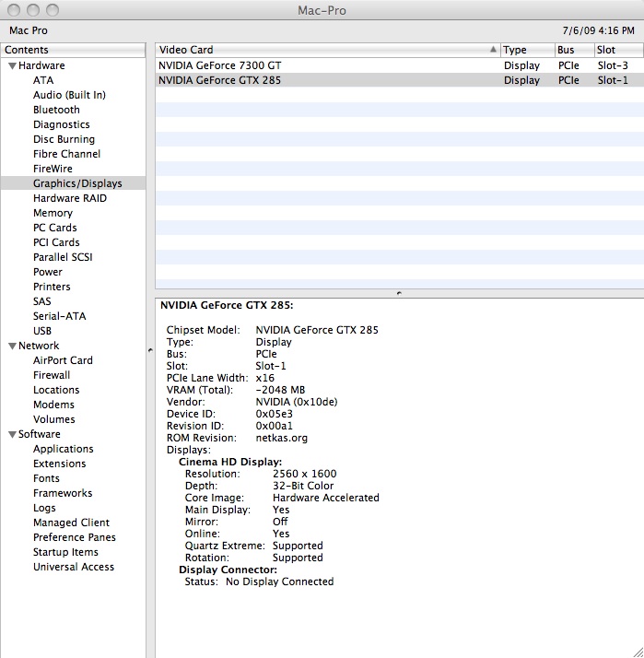Select Memory in Hardware list

[53, 213]
